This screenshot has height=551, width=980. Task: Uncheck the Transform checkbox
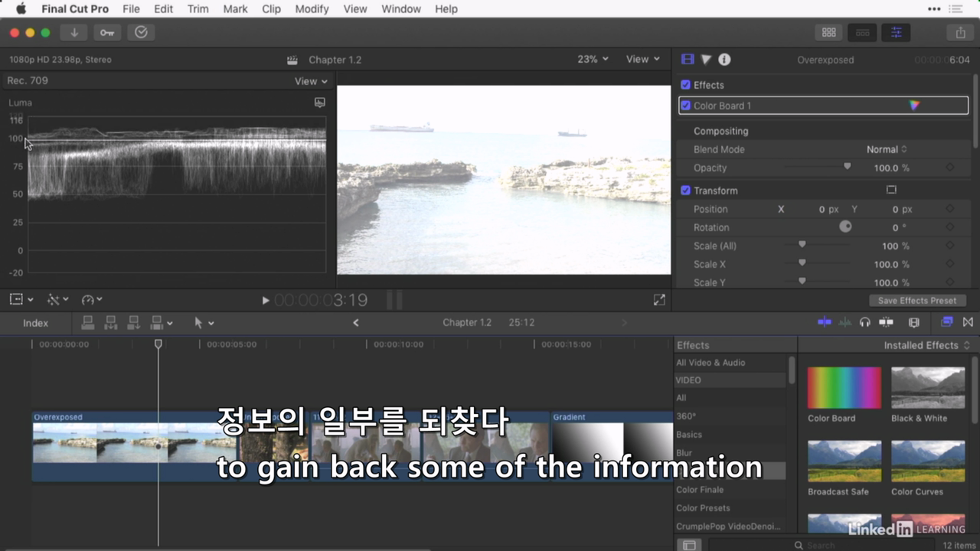[x=685, y=191]
